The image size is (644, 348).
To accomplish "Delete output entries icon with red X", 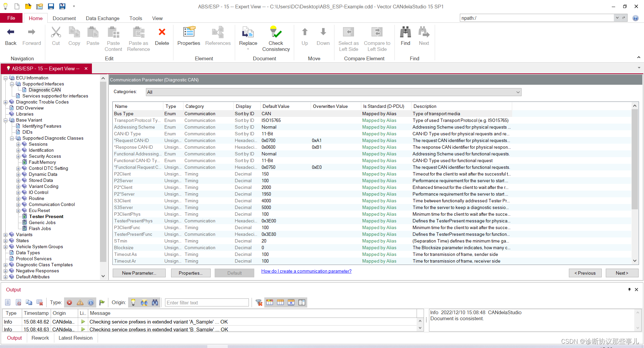I will [40, 302].
